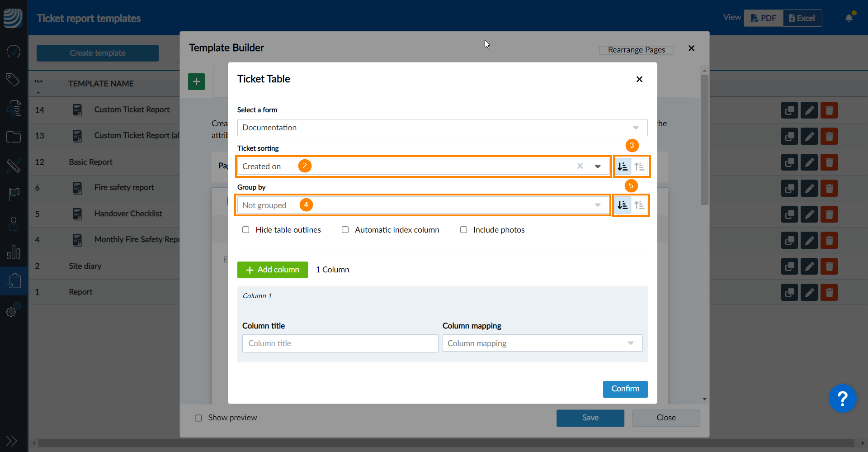The height and width of the screenshot is (452, 868).
Task: Switch view to Excel
Action: (802, 18)
